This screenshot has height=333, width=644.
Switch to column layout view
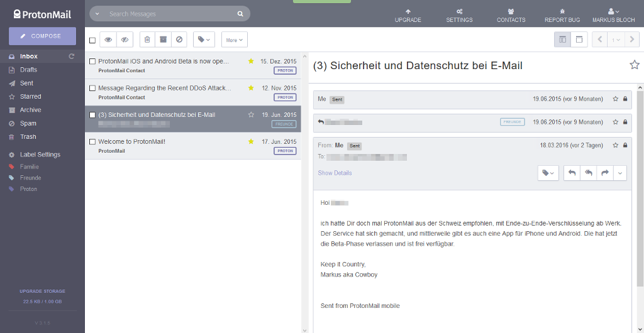pos(563,40)
